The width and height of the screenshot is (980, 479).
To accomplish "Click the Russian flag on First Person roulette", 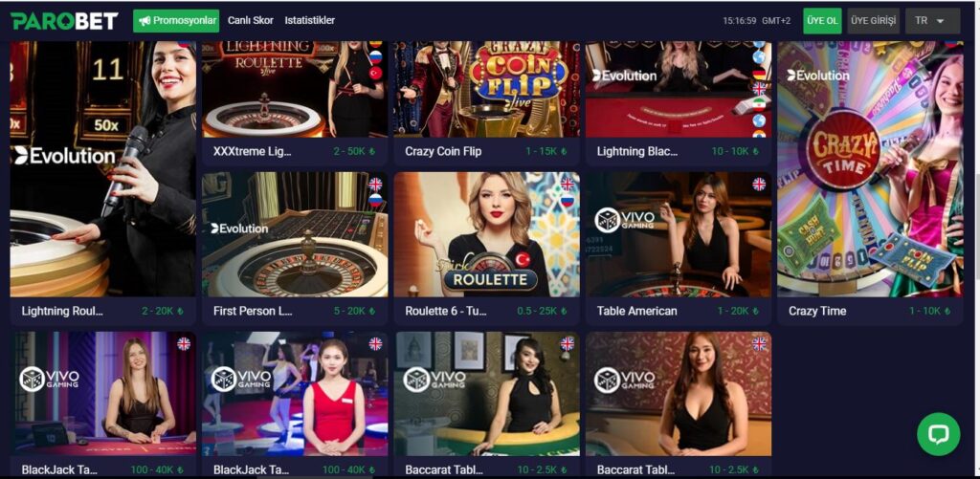I will [375, 200].
